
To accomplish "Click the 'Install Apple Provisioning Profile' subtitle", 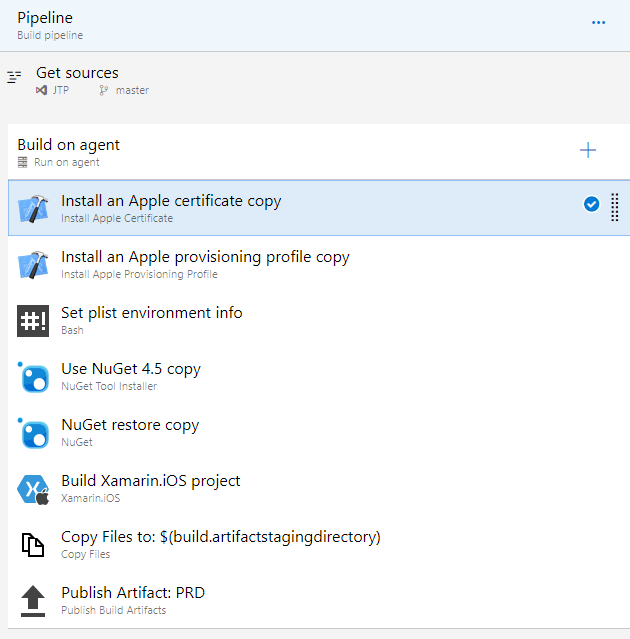I will 139,274.
